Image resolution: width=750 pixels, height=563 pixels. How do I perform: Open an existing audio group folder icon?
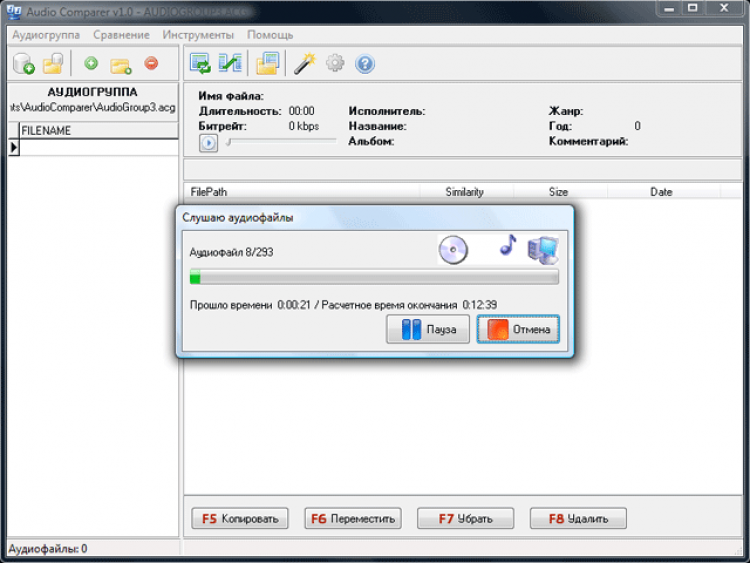click(53, 63)
